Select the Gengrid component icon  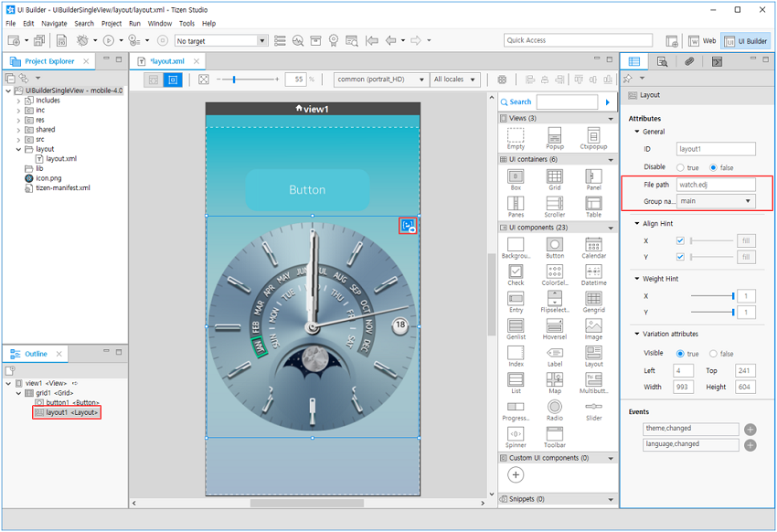[x=593, y=299]
